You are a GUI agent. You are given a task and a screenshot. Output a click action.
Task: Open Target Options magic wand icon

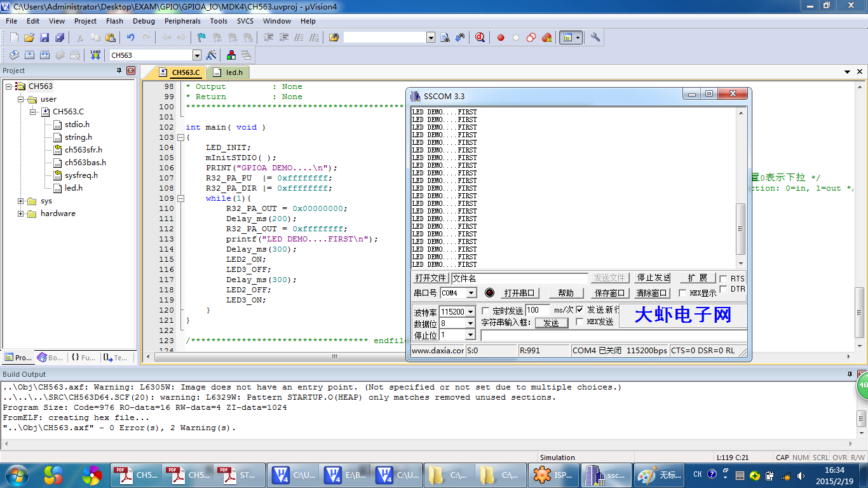pyautogui.click(x=212, y=55)
